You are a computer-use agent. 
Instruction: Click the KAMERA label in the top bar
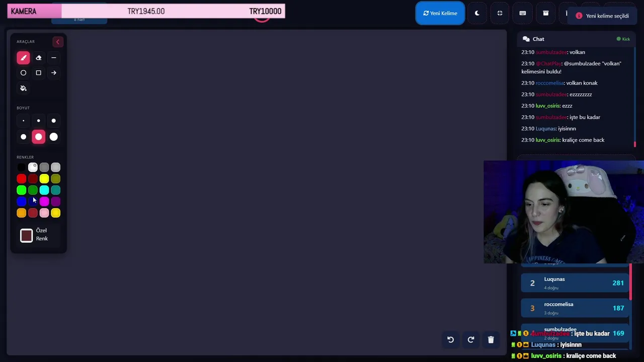click(24, 11)
